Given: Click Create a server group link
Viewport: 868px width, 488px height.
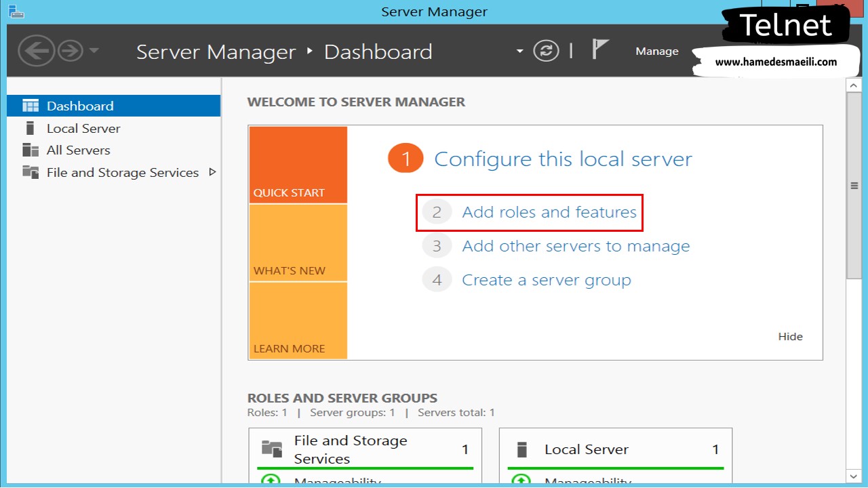Looking at the screenshot, I should pyautogui.click(x=547, y=280).
